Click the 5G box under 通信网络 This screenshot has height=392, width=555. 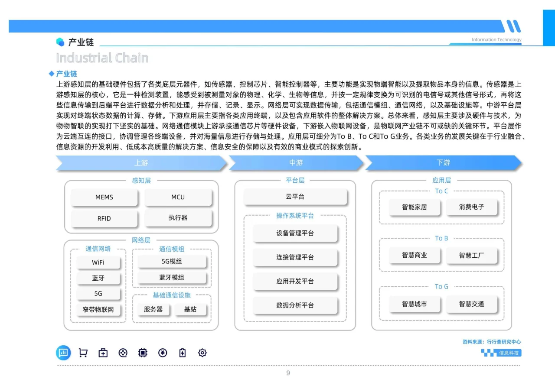coord(98,294)
